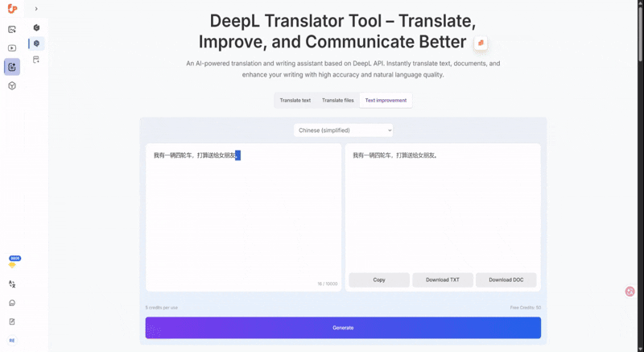Screen dimensions: 644x352
Task: Expand the sidebar with the chevron arrow
Action: (x=36, y=9)
